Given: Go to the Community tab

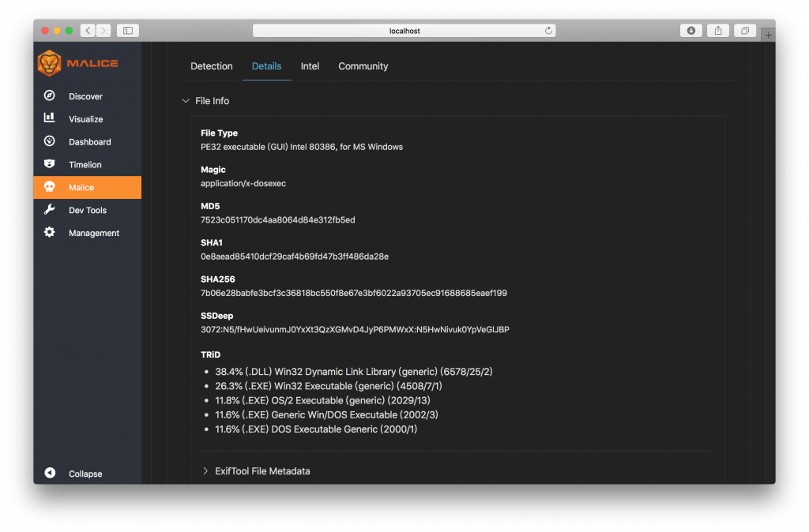Looking at the screenshot, I should 363,66.
